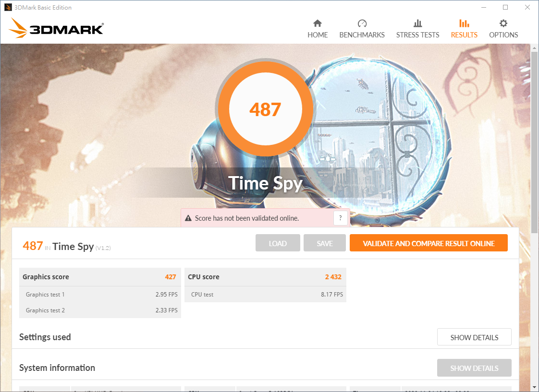Screen dimensions: 539x392
Task: Click the orange 487 score circle
Action: tap(265, 109)
